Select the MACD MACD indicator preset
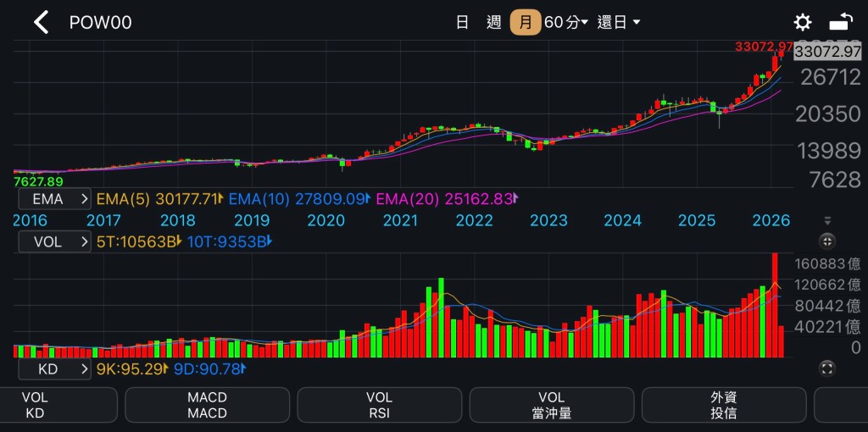Viewport: 868px width, 432px height. pyautogui.click(x=207, y=405)
